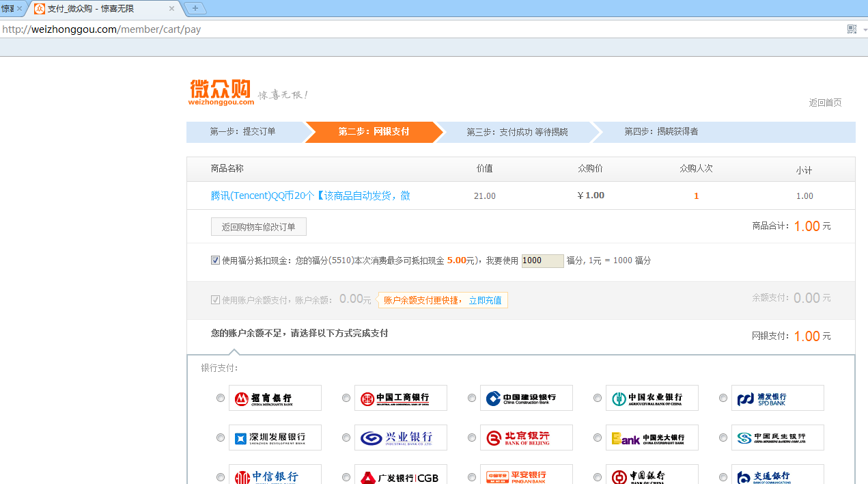This screenshot has width=868, height=484.
Task: Click the Bank of Beijing logo
Action: (527, 438)
